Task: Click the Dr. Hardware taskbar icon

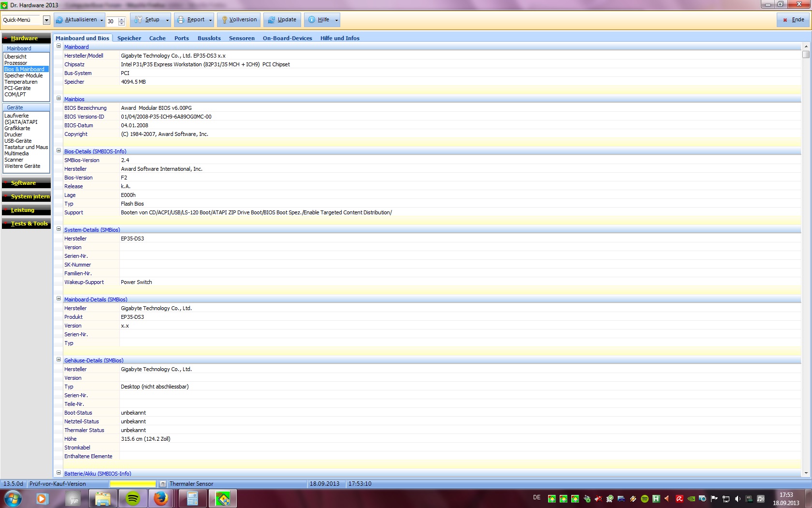Action: tap(223, 498)
